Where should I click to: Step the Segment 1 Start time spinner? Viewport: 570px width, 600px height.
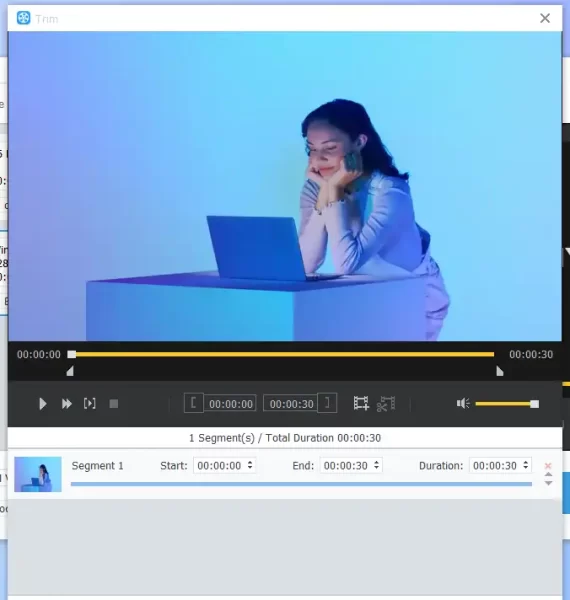point(250,465)
